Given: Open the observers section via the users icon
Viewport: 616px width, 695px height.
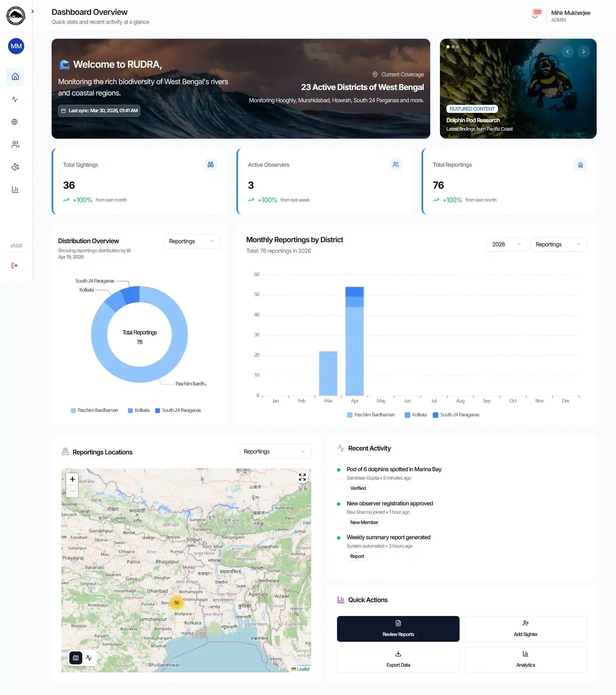Looking at the screenshot, I should click(15, 144).
